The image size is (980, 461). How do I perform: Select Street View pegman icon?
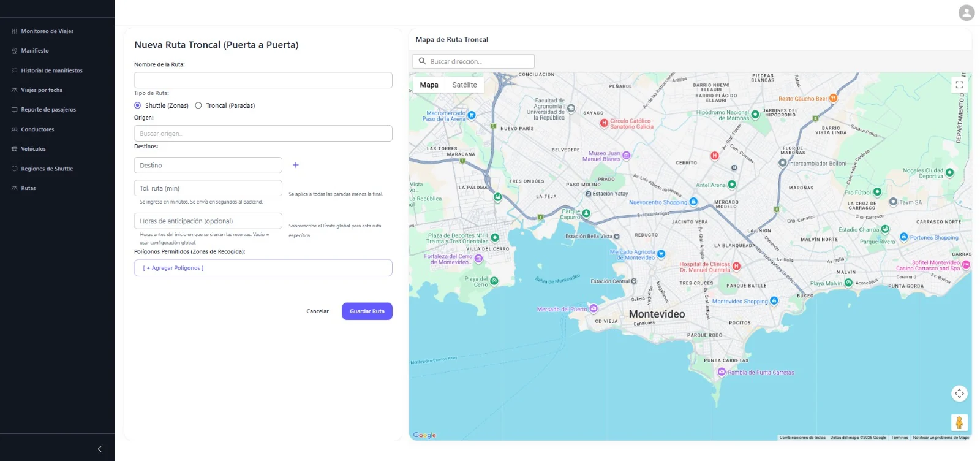[959, 422]
